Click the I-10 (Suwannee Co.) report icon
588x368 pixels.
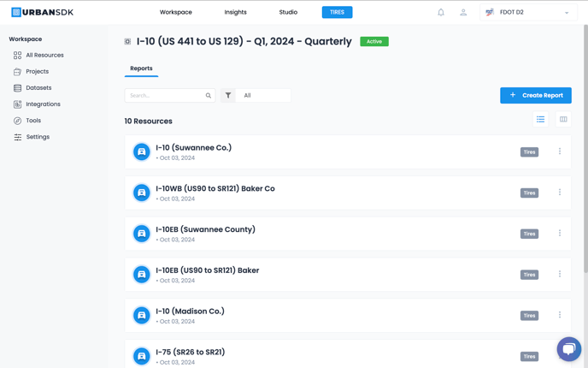pos(142,151)
